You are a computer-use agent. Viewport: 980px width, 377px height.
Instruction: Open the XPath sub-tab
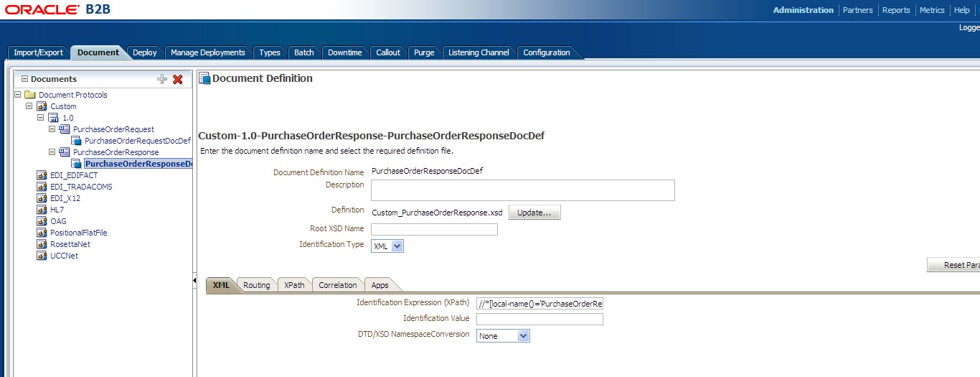[294, 285]
